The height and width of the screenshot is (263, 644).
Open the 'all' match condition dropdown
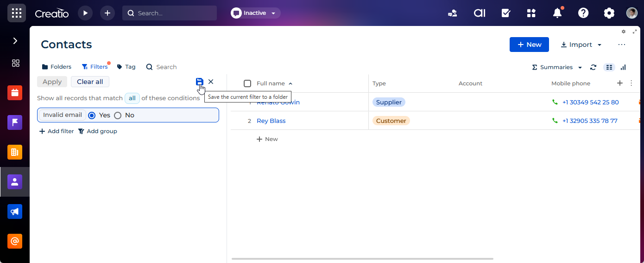(132, 98)
